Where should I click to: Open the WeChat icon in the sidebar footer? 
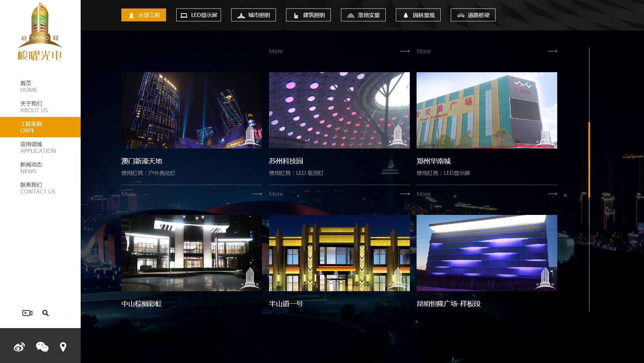[x=42, y=347]
